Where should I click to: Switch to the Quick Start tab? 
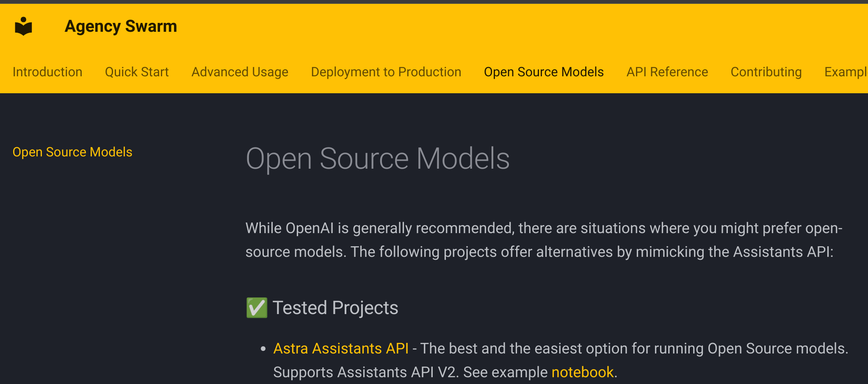136,72
